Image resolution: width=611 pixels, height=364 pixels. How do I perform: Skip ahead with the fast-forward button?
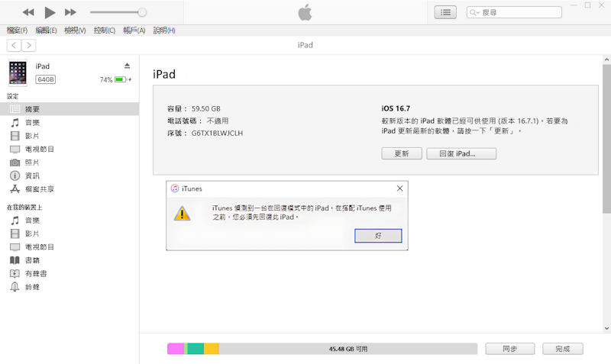click(x=70, y=12)
